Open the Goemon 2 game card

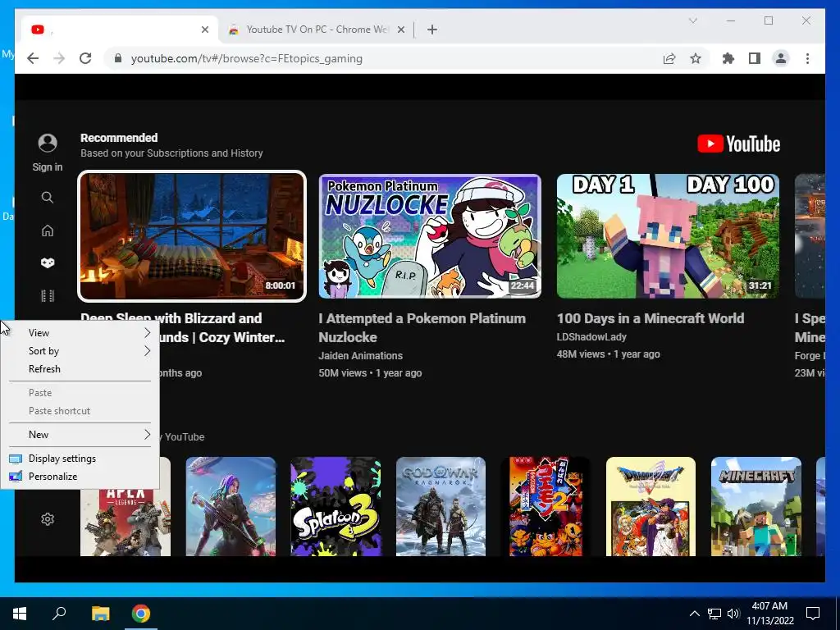coord(546,506)
